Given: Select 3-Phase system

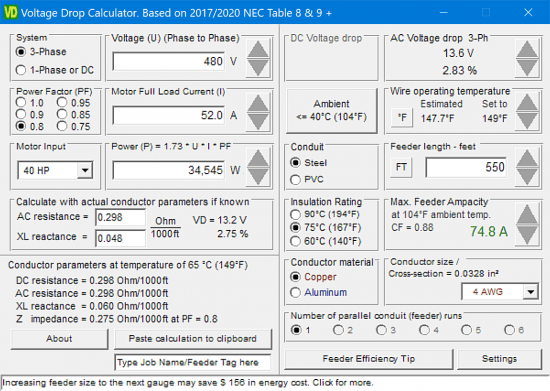Looking at the screenshot, I should coord(41,52).
